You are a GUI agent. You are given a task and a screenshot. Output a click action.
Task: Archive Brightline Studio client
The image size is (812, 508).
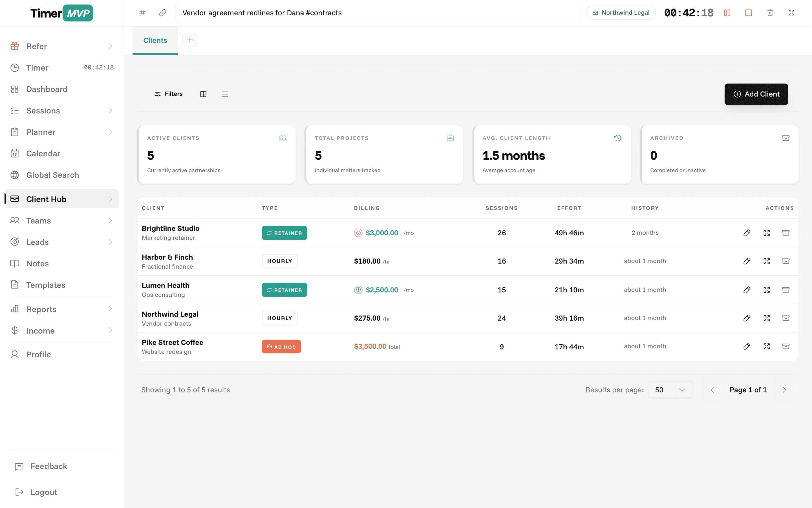[x=786, y=233]
